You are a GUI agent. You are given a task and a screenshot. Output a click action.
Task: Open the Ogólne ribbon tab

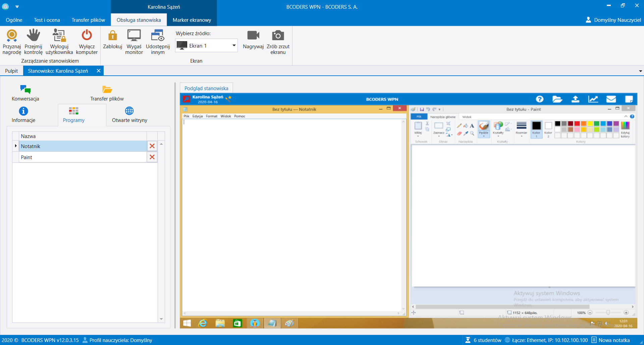click(14, 20)
